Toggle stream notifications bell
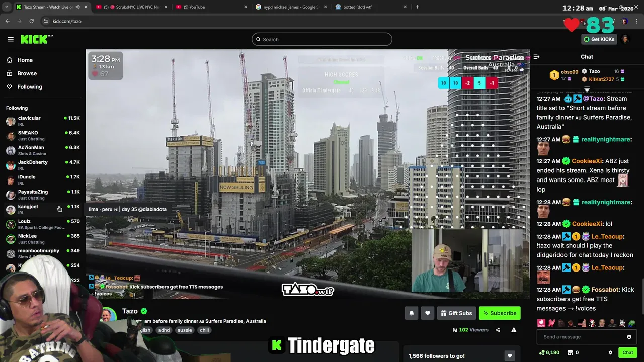 (x=411, y=313)
